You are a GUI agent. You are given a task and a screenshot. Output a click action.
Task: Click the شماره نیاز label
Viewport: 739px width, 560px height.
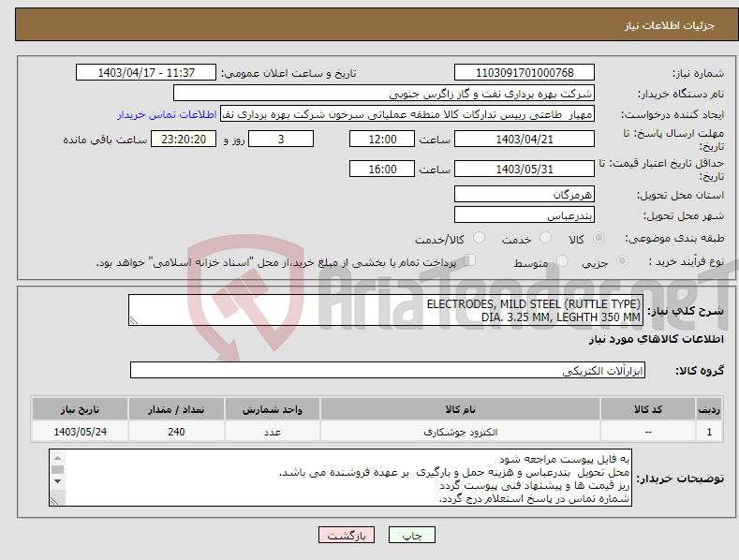pyautogui.click(x=698, y=74)
